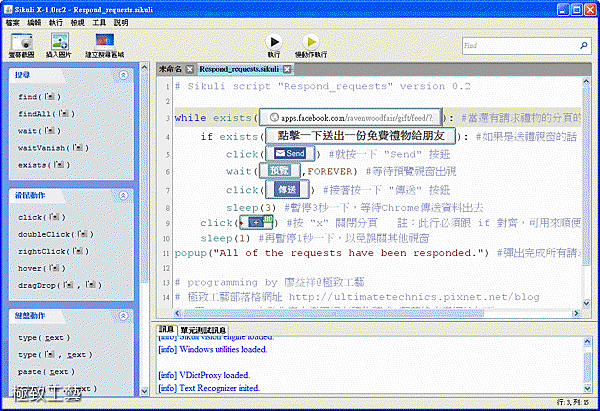Insert the findAll( ) command

[46, 114]
